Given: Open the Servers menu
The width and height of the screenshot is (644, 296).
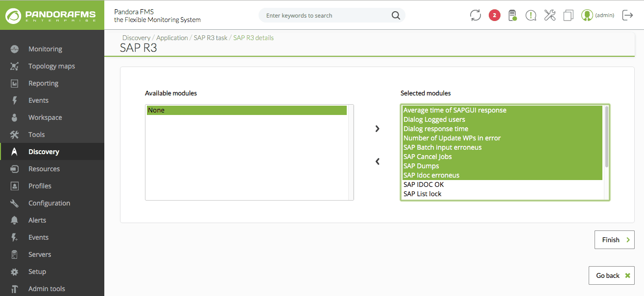Looking at the screenshot, I should [40, 254].
